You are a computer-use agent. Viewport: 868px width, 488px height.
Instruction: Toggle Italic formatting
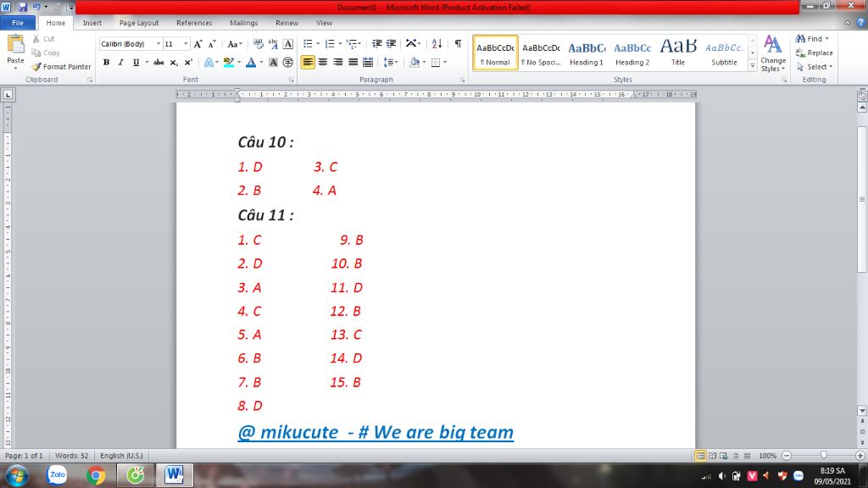click(120, 63)
